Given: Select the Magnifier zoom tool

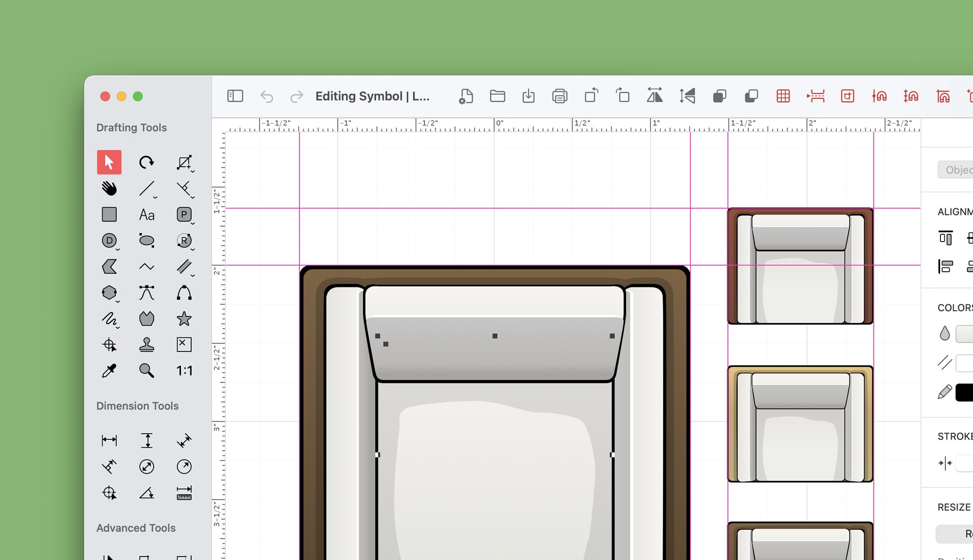Looking at the screenshot, I should coord(146,370).
